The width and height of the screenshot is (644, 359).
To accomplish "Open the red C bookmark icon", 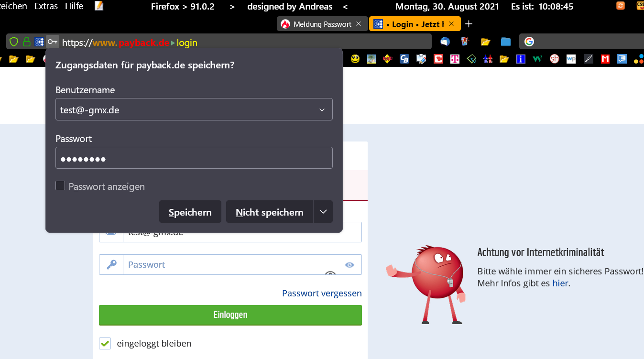I will tap(438, 59).
